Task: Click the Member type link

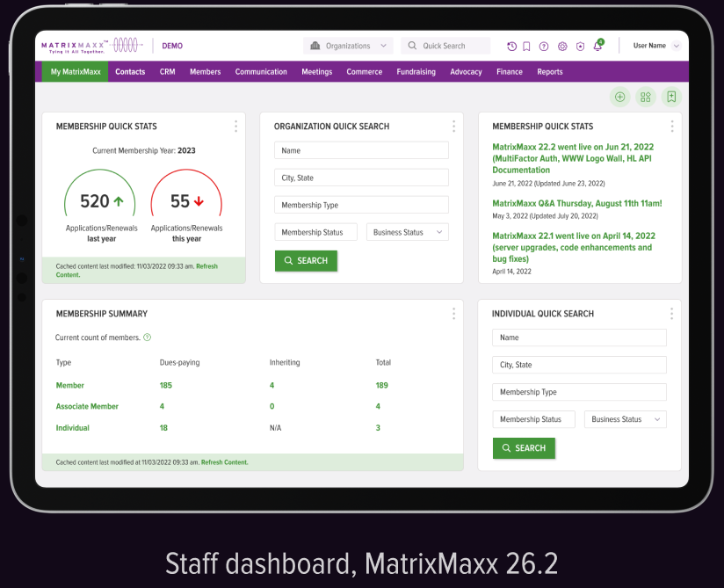Action: point(69,385)
